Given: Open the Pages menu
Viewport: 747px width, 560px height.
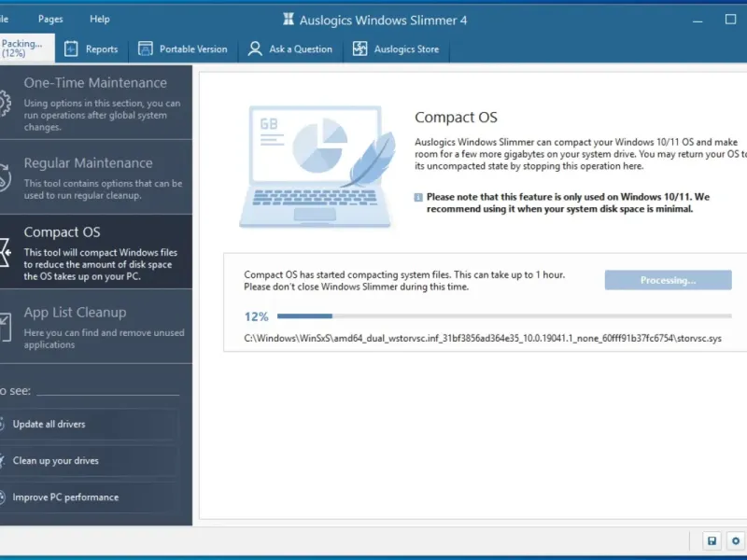Looking at the screenshot, I should [50, 19].
